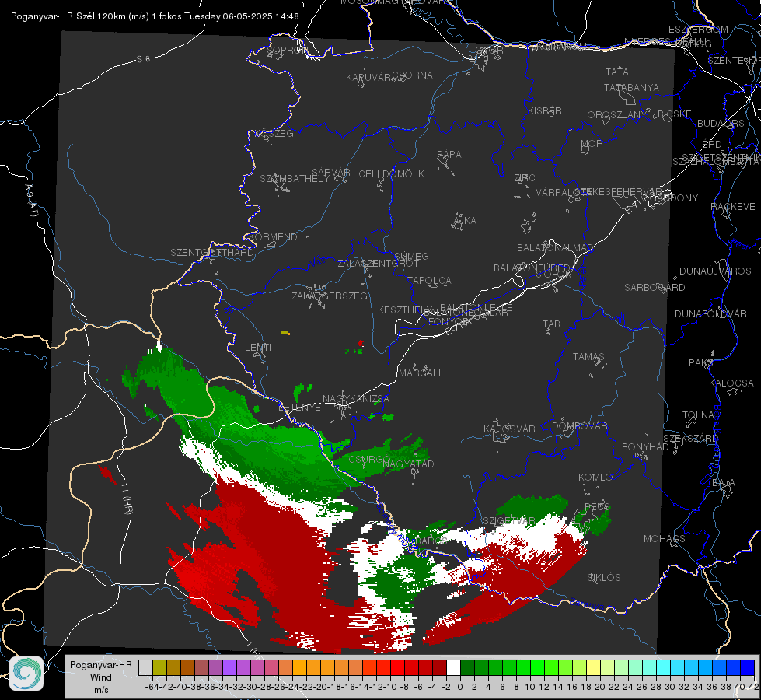Click the BONYHAD city label
Viewport: 761px width, 700px height.
tap(645, 446)
